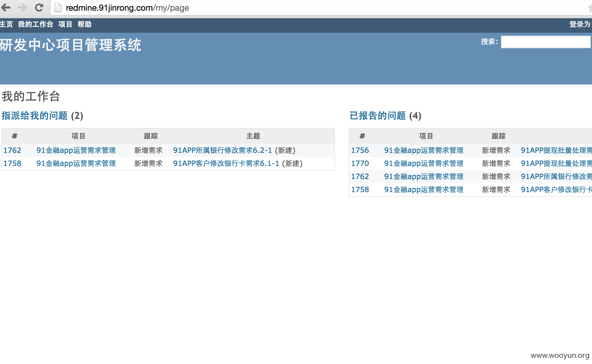Image resolution: width=592 pixels, height=364 pixels.
Task: Open issue 1770 in reported issues
Action: coord(360,164)
